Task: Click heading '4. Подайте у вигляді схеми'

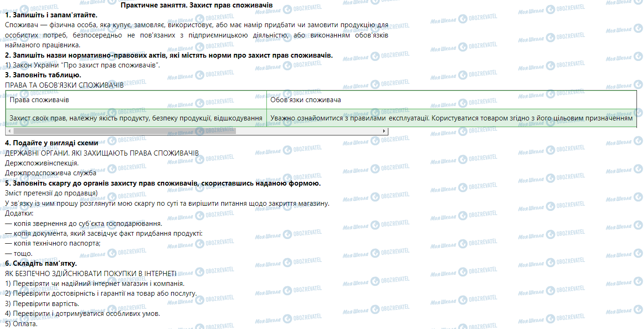Action: [x=52, y=143]
